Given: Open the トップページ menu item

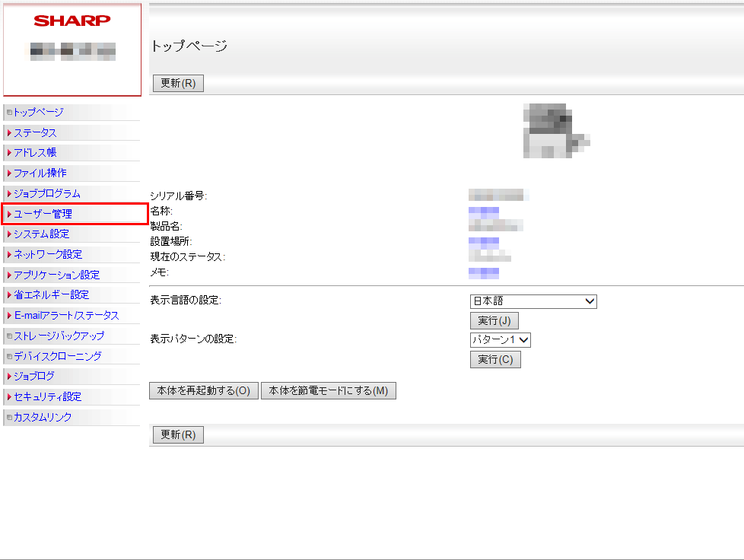Looking at the screenshot, I should click(x=39, y=113).
